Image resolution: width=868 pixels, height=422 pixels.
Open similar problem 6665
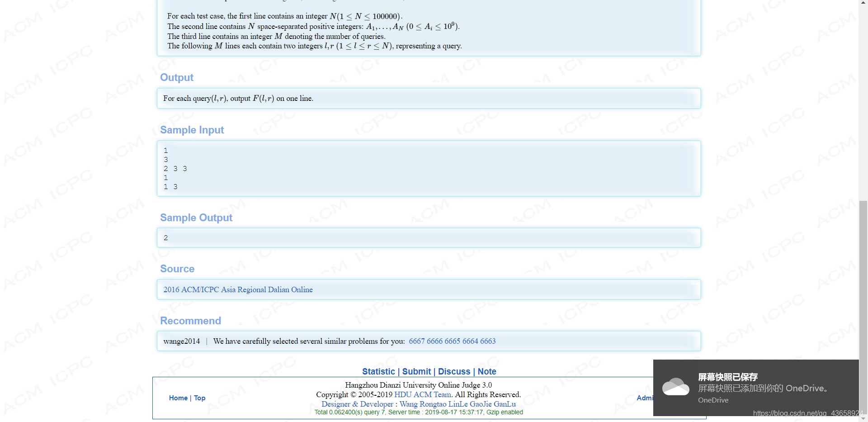click(452, 341)
